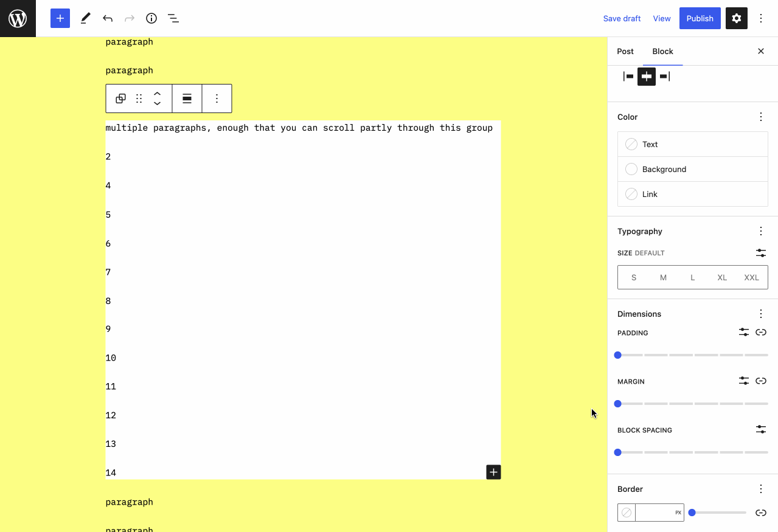
Task: Click the Save draft link
Action: pos(622,18)
